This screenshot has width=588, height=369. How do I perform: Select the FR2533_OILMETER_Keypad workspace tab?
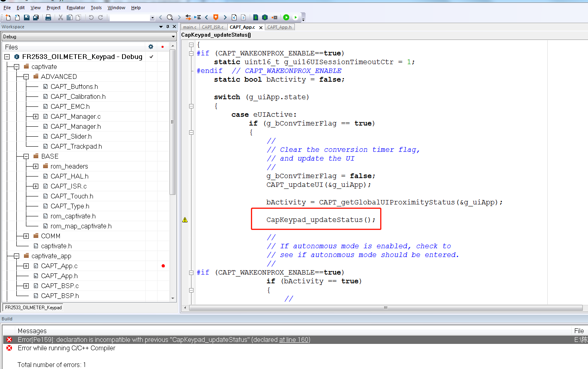pyautogui.click(x=34, y=308)
